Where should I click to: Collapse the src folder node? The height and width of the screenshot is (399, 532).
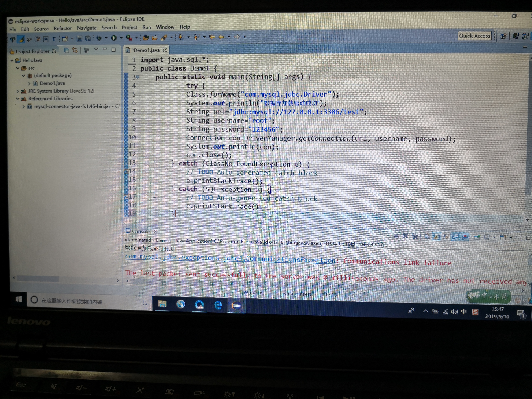[18, 68]
